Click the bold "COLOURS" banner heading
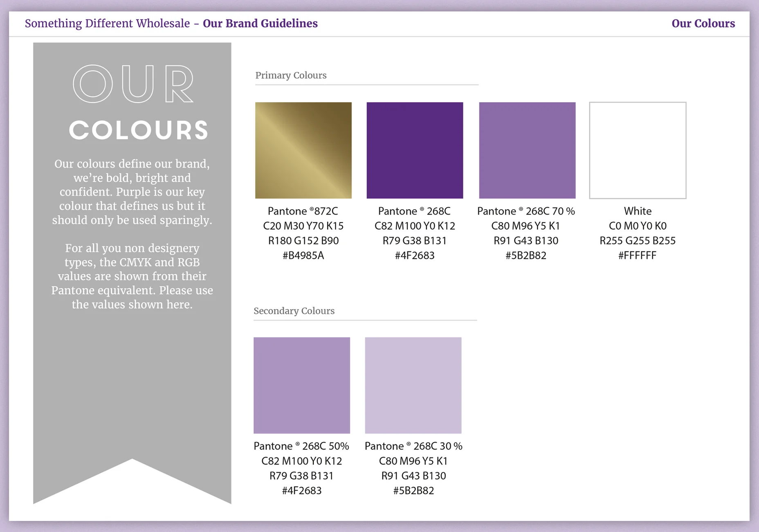 139,130
